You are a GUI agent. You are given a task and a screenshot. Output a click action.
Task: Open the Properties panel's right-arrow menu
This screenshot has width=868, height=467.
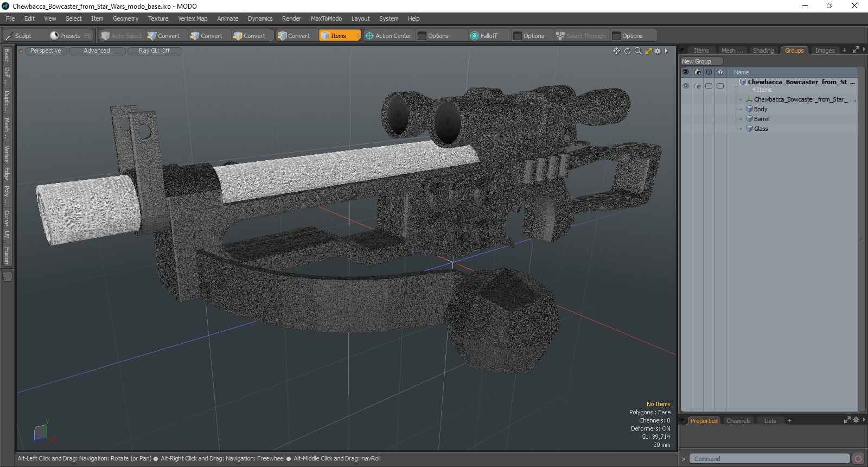click(864, 420)
